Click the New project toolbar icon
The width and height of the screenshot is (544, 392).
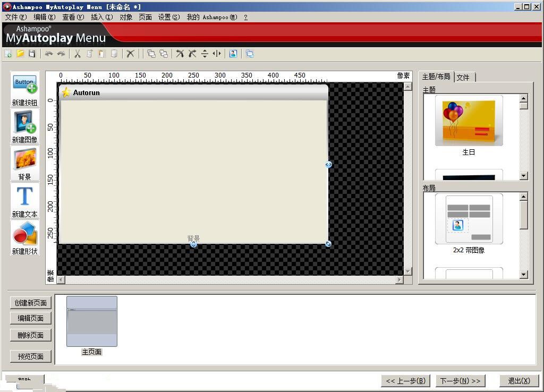click(8, 54)
